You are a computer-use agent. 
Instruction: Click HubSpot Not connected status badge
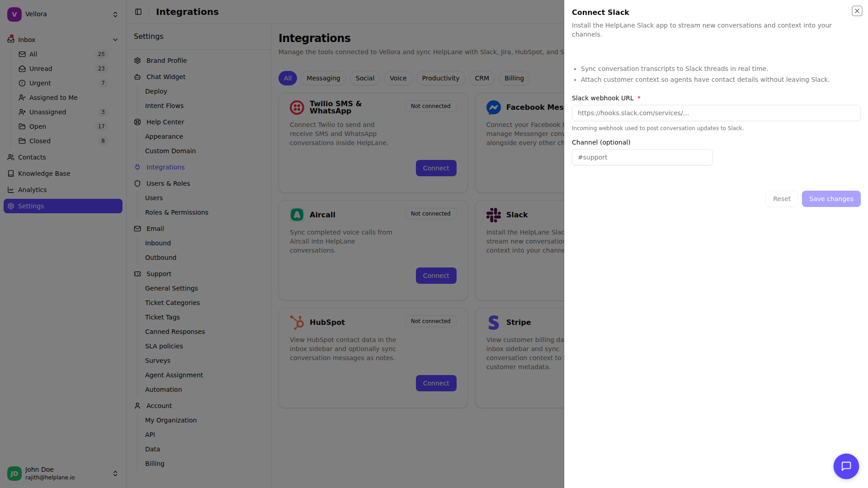coord(431,321)
